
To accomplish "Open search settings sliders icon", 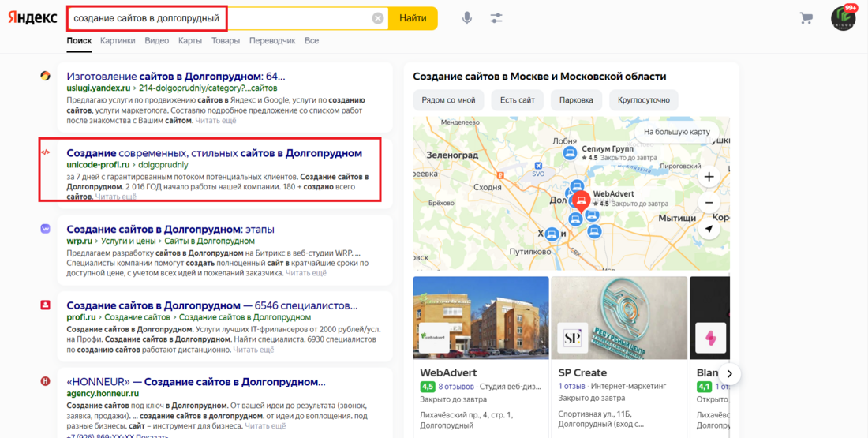I will coord(496,18).
